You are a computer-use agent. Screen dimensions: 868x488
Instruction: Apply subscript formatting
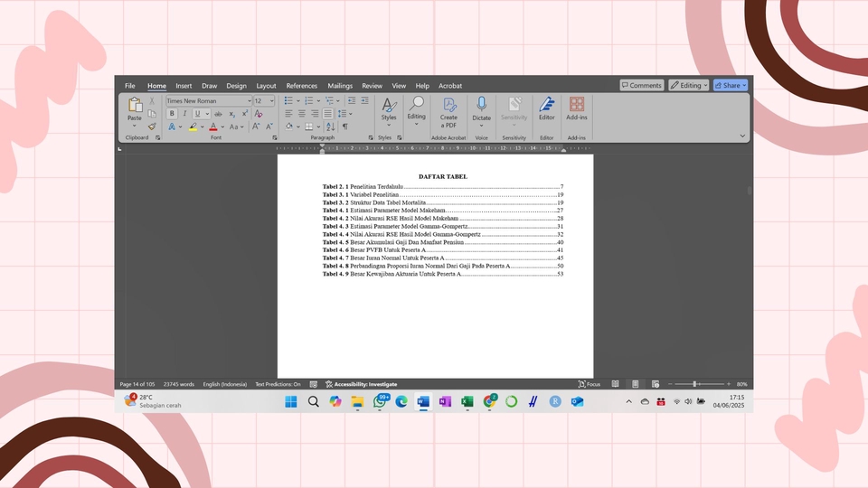click(x=232, y=114)
